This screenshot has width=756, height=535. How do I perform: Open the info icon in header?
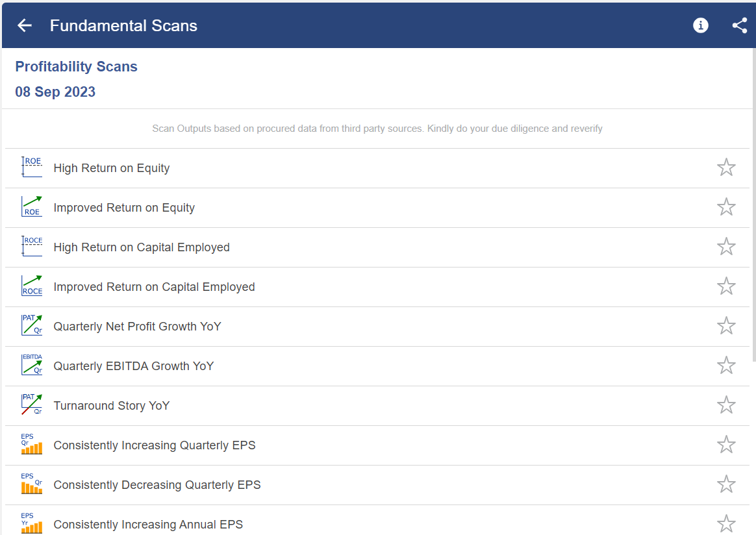(x=701, y=25)
